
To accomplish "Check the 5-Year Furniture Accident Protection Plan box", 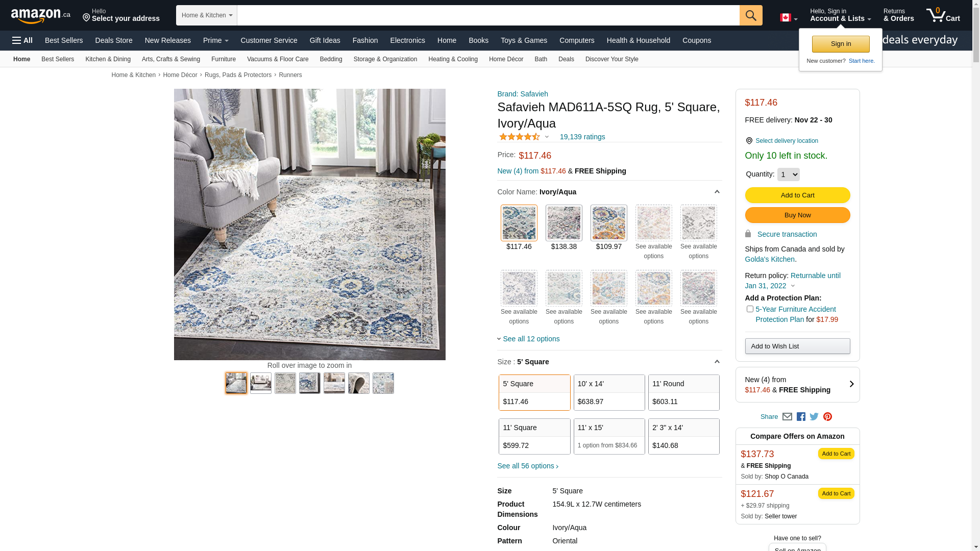I will [750, 309].
